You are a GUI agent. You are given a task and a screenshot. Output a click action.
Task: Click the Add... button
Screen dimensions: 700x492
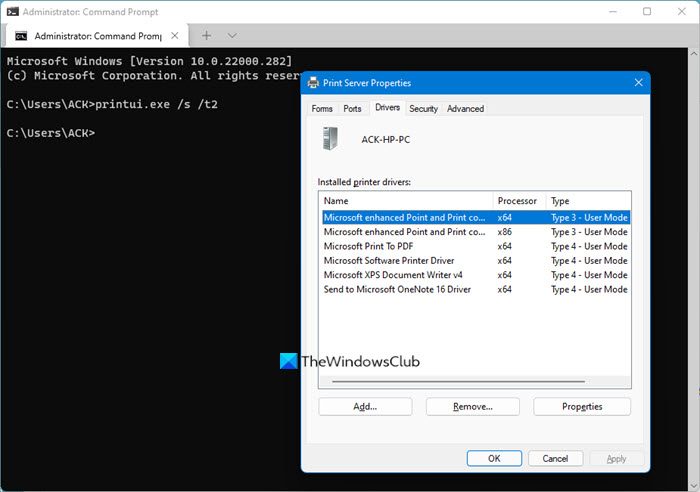pyautogui.click(x=365, y=406)
